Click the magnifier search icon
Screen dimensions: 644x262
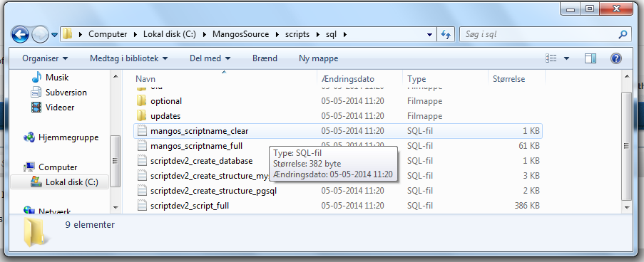pyautogui.click(x=623, y=35)
